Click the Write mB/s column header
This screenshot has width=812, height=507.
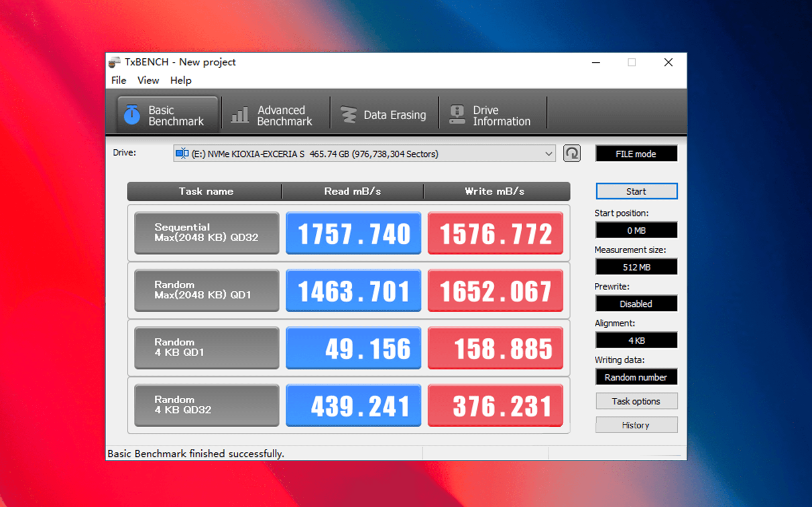[496, 191]
